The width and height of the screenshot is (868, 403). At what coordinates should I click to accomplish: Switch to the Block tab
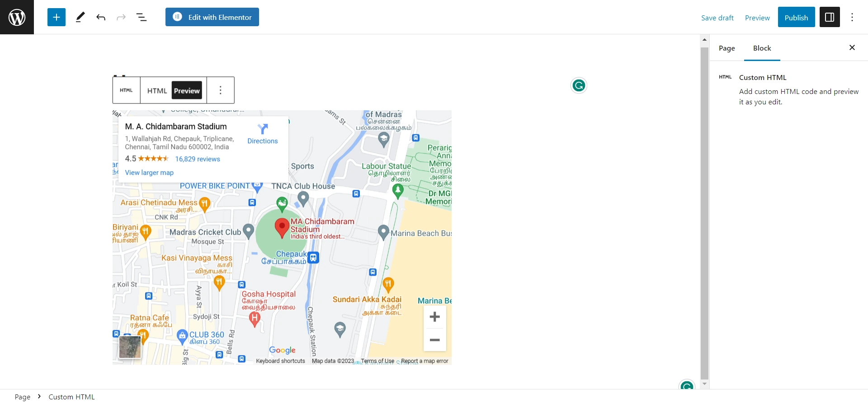[762, 48]
